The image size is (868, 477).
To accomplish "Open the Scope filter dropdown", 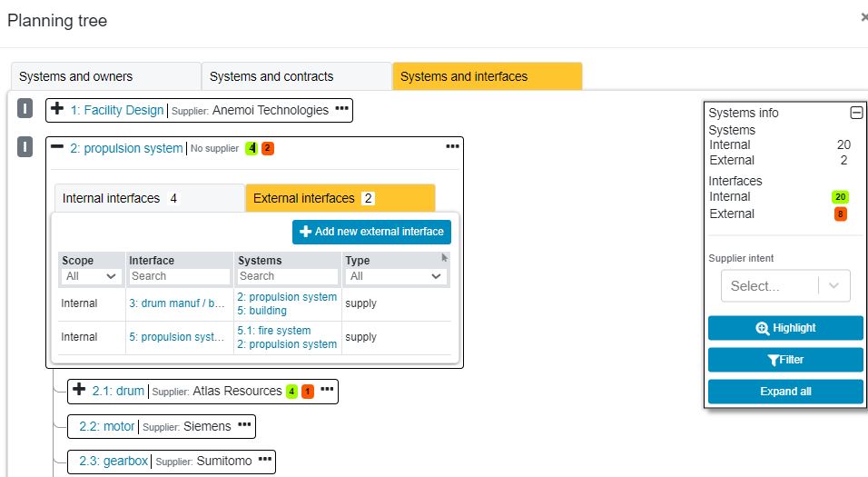I will pyautogui.click(x=92, y=276).
